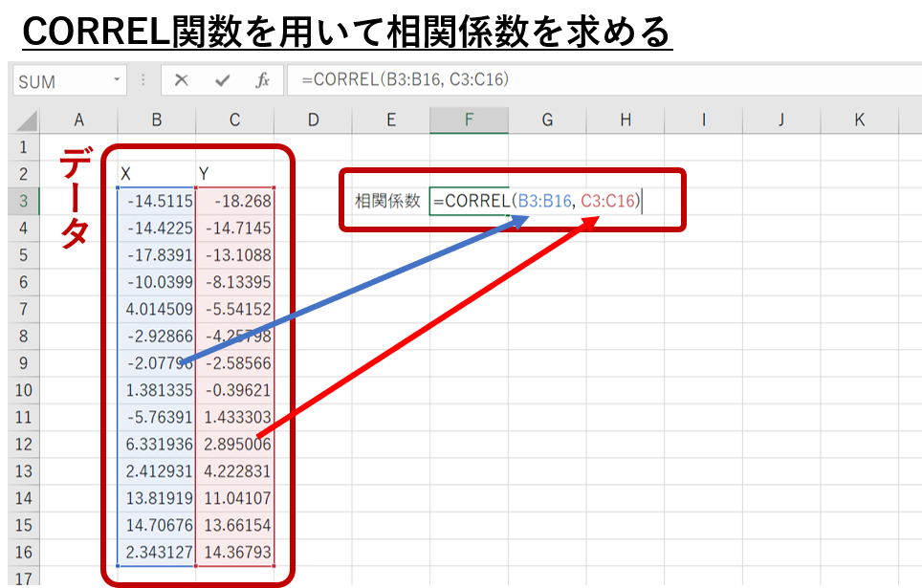Select cell E3 labeled 相関係数

coord(389,202)
